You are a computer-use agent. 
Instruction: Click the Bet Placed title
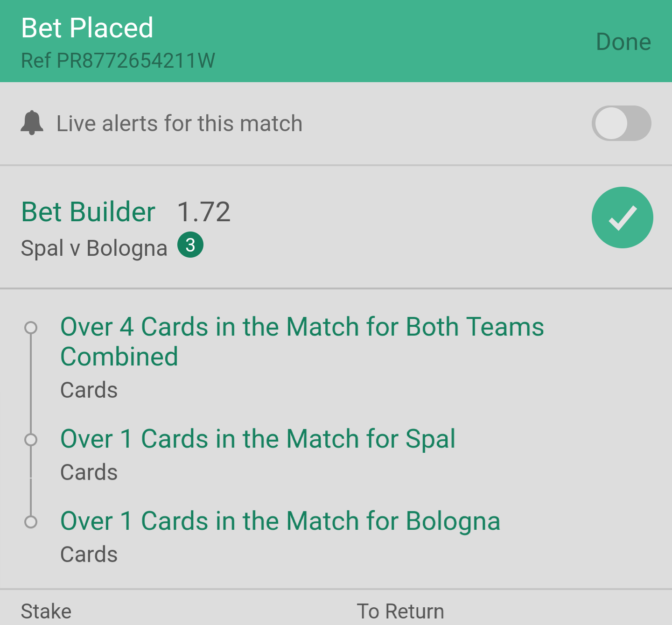(87, 28)
